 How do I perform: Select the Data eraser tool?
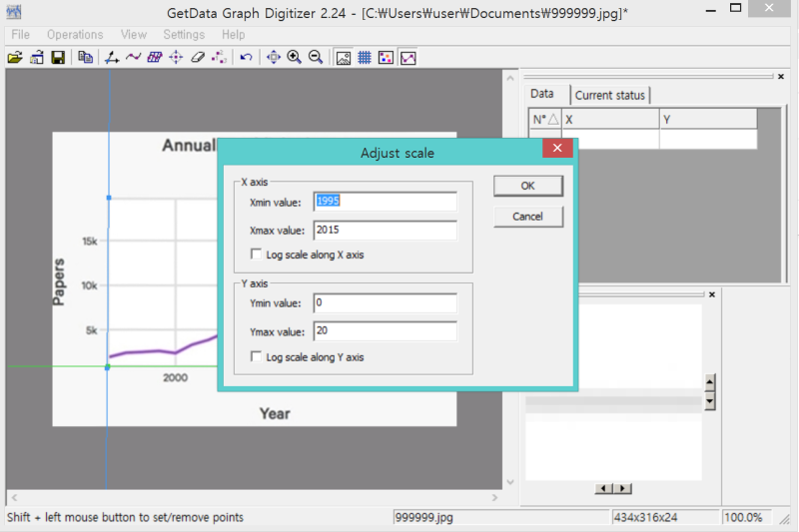pos(198,58)
